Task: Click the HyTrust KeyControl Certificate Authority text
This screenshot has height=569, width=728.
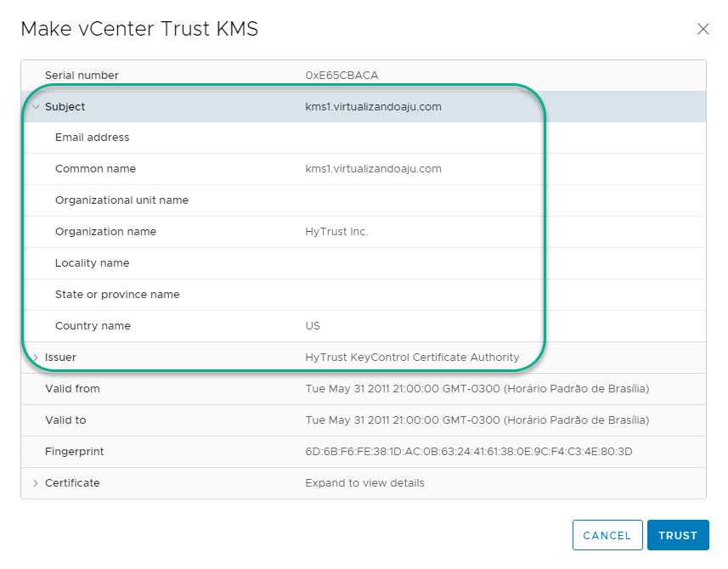Action: click(x=412, y=358)
